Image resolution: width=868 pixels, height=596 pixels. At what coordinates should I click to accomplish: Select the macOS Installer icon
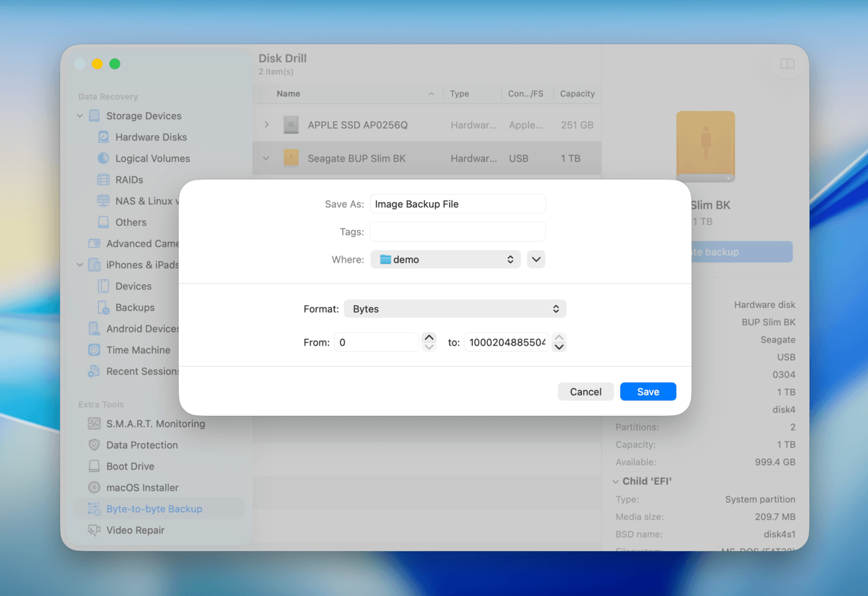tap(94, 487)
